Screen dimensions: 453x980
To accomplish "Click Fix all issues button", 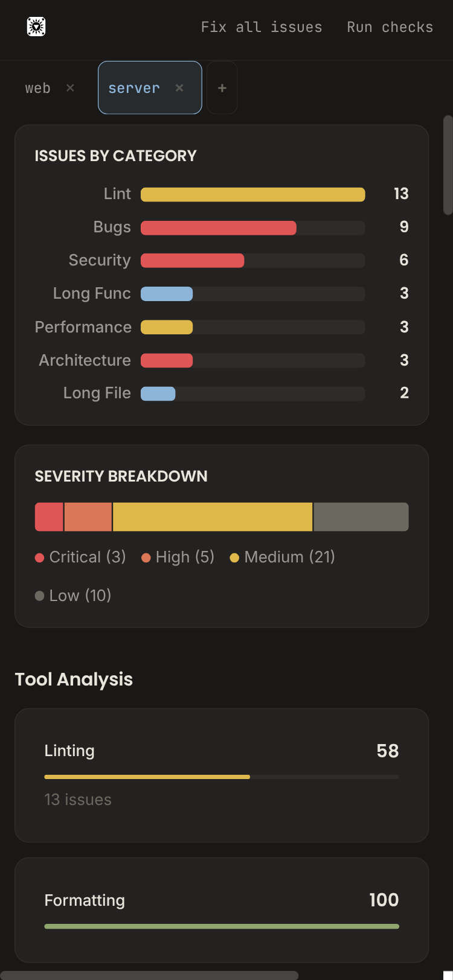I will pyautogui.click(x=262, y=27).
